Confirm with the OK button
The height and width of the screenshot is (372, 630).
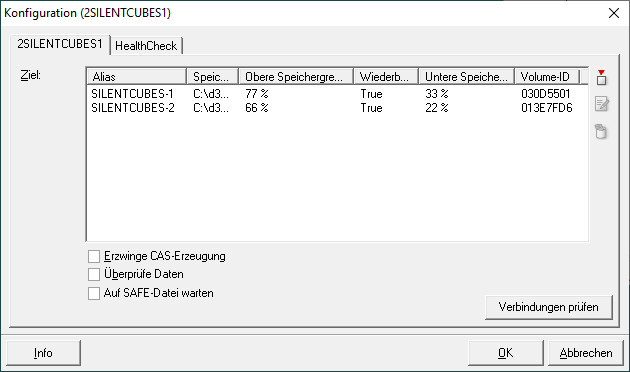(x=505, y=353)
